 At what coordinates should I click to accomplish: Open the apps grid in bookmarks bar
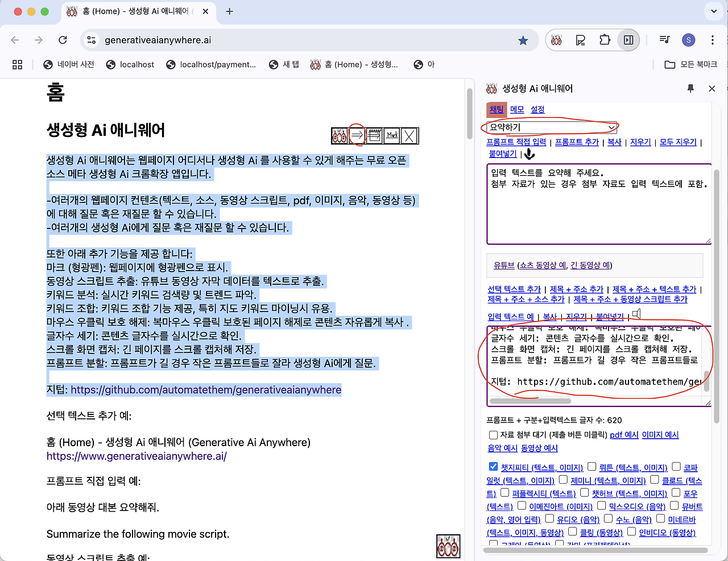(x=18, y=65)
